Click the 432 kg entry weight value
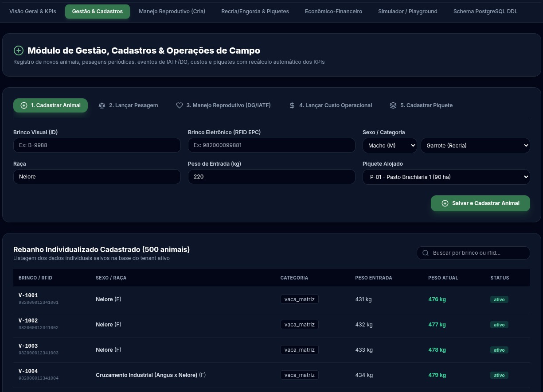The image size is (543, 392). [x=364, y=325]
